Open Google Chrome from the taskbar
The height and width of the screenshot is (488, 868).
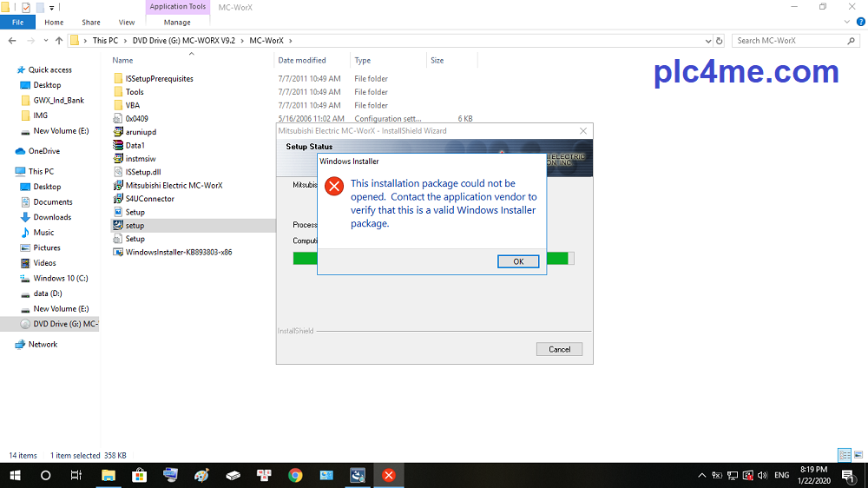[295, 476]
